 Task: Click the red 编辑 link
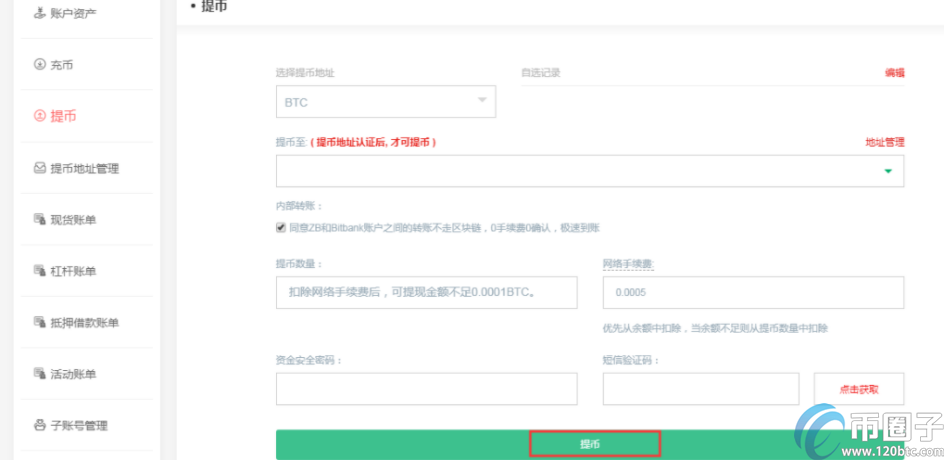[x=893, y=73]
